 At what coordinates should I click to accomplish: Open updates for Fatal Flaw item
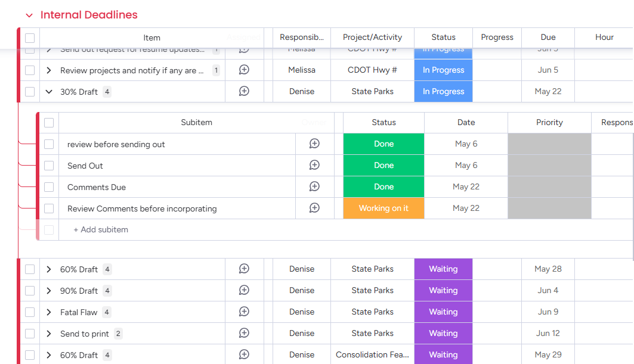click(x=244, y=312)
